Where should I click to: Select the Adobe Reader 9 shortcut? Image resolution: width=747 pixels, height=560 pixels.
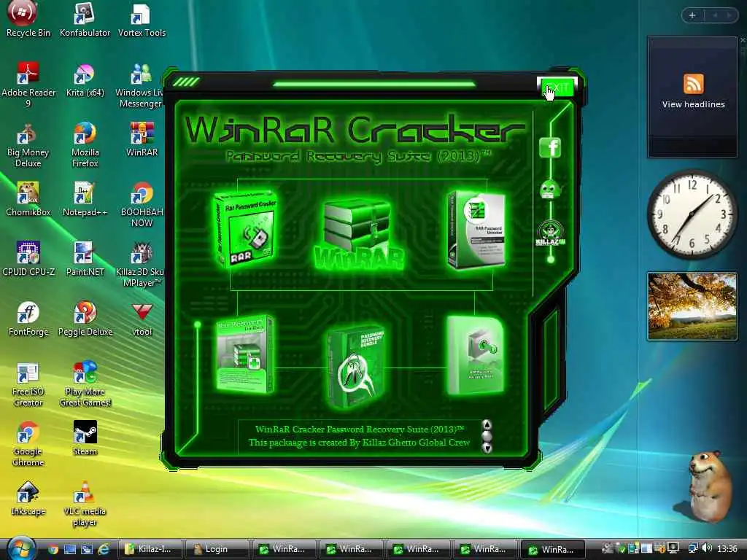(x=28, y=86)
